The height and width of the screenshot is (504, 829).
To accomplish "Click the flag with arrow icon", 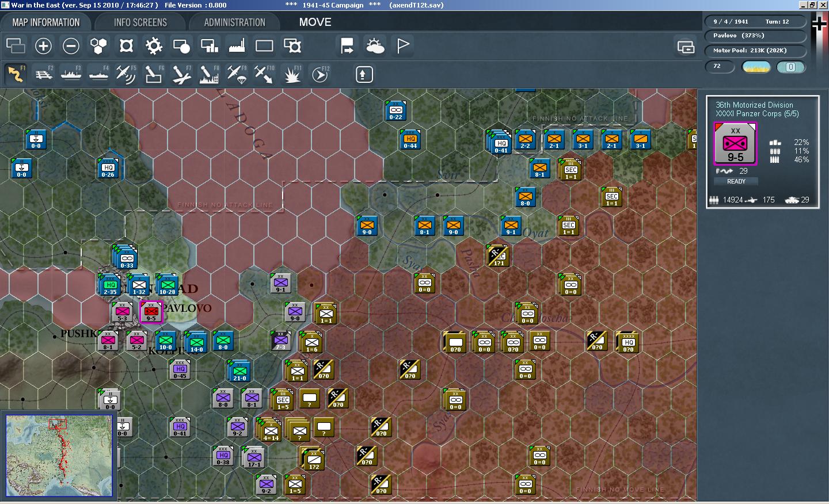I will [347, 45].
